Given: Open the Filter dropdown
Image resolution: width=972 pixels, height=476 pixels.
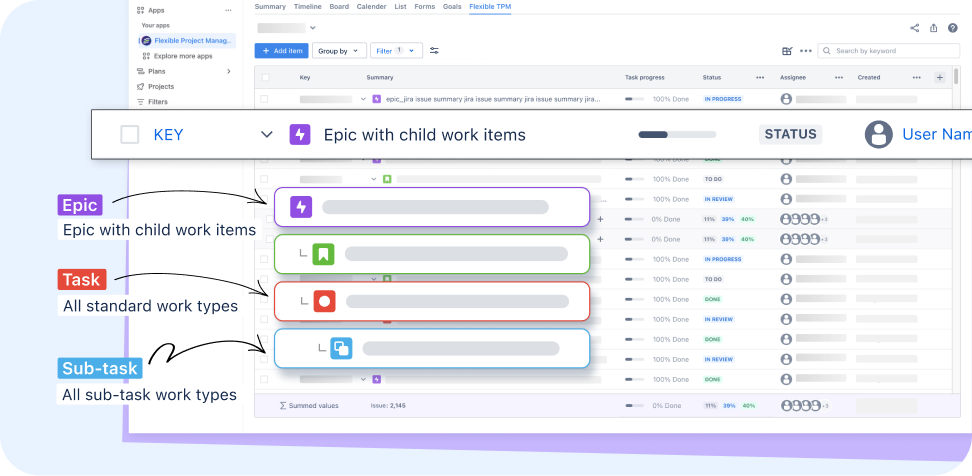Looking at the screenshot, I should (x=397, y=51).
